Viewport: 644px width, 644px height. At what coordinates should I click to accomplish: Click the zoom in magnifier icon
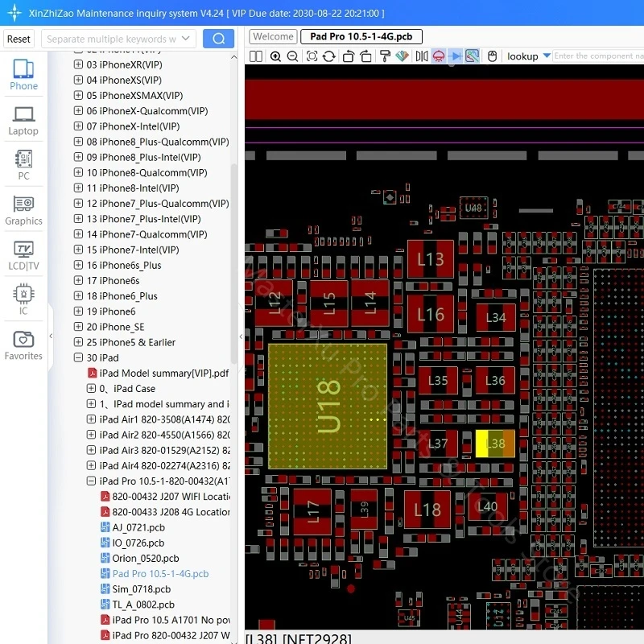click(x=276, y=56)
